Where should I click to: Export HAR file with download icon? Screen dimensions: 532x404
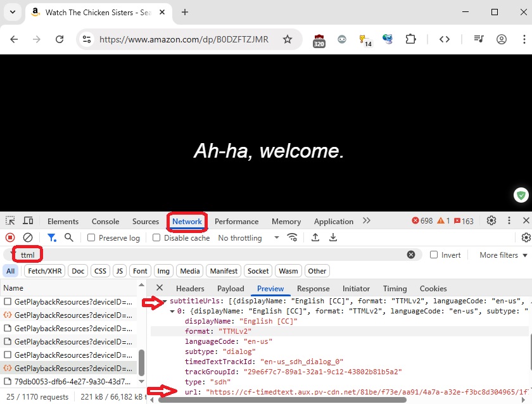click(333, 237)
